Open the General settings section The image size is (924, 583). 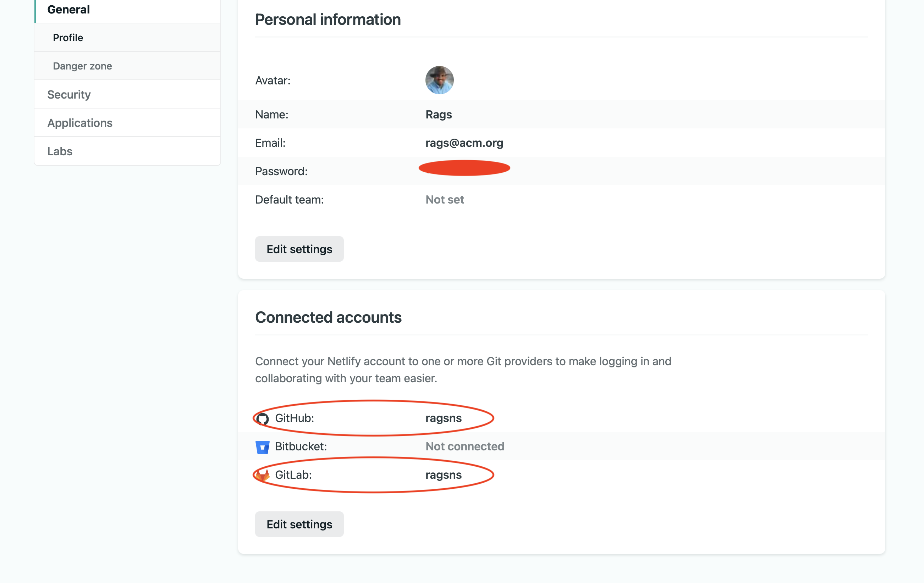[x=68, y=10]
